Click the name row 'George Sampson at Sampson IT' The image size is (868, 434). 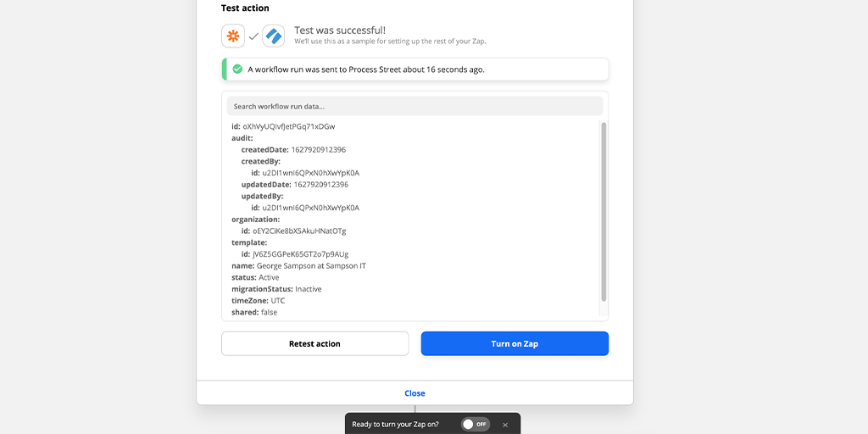point(298,265)
